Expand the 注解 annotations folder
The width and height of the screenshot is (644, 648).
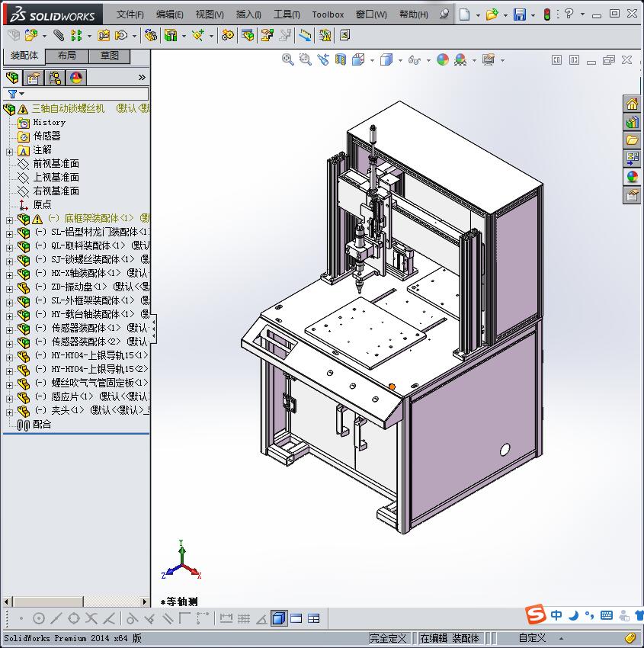pos(9,152)
